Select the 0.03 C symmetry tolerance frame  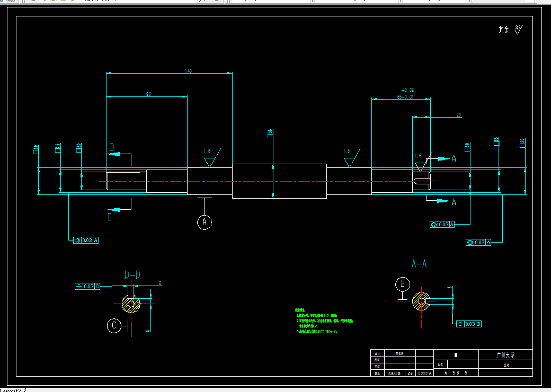tap(87, 287)
